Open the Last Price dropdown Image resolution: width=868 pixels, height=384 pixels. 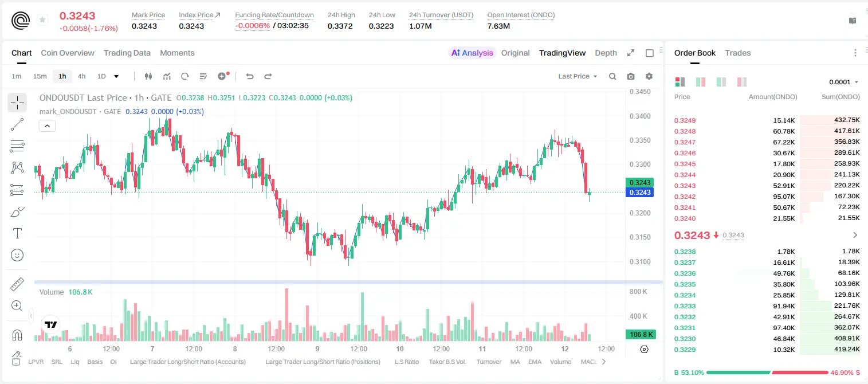(578, 76)
